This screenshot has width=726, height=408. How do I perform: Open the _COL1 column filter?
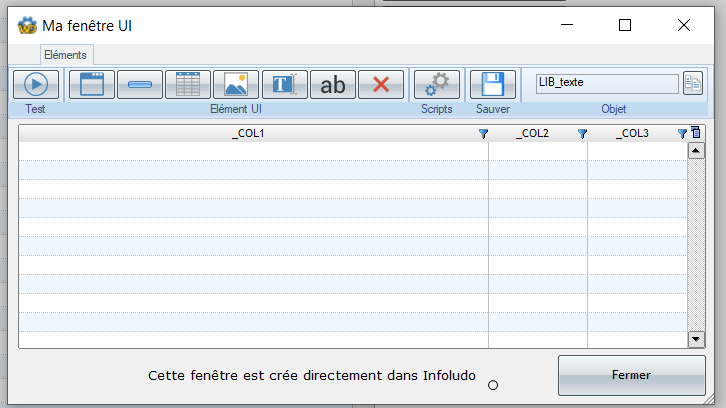pos(483,134)
